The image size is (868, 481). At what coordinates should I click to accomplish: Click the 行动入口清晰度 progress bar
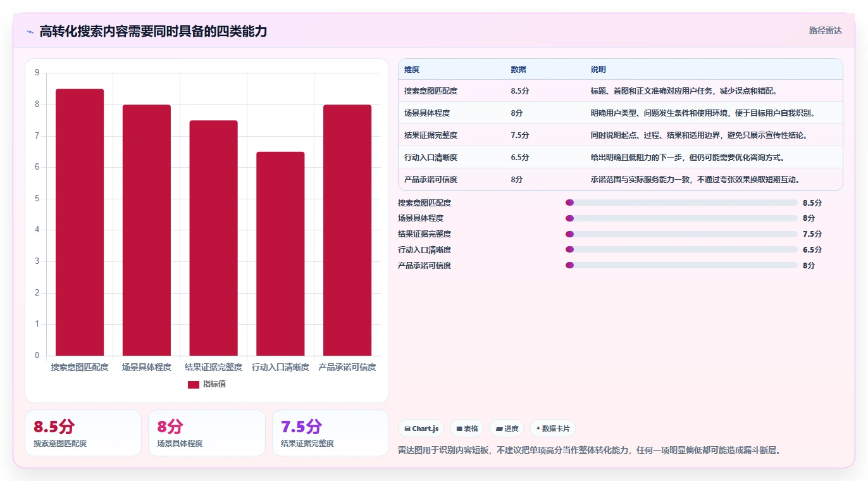click(x=681, y=250)
